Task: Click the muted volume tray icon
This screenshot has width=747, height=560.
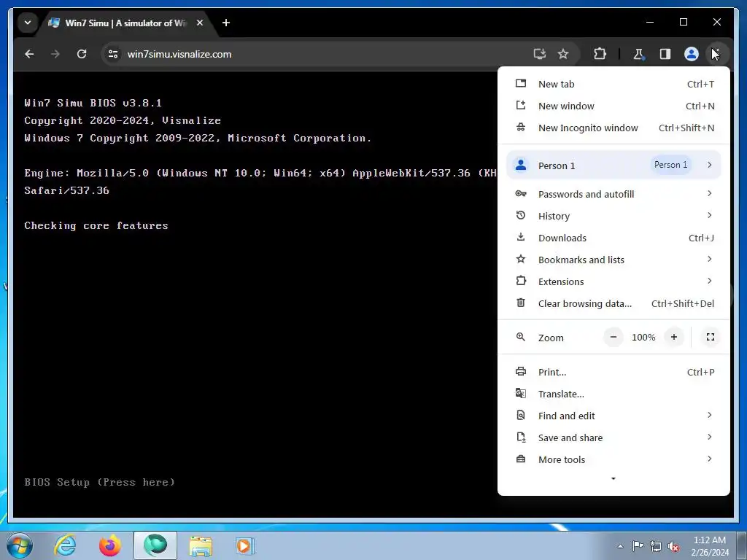Action: (673, 546)
